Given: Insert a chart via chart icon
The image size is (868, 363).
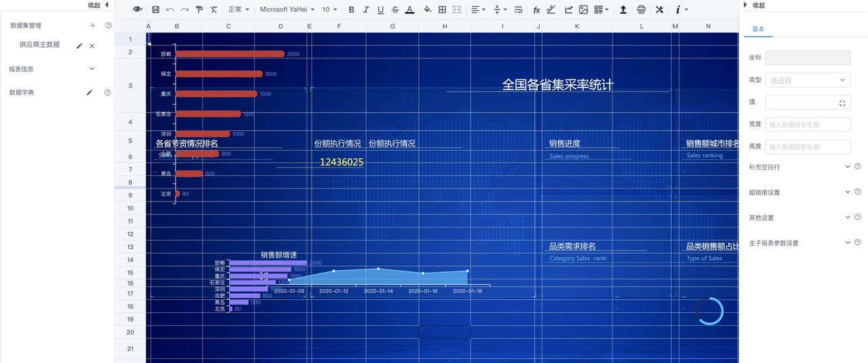Looking at the screenshot, I should click(x=568, y=9).
